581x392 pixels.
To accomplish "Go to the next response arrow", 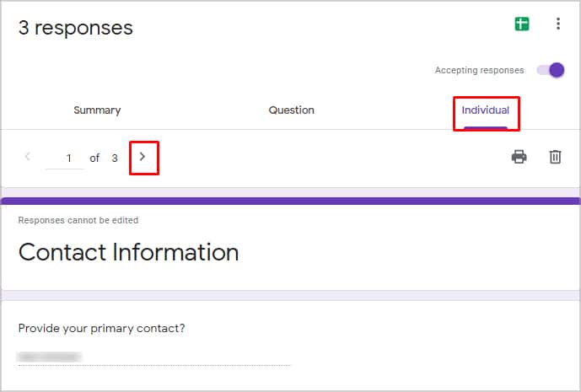I will pyautogui.click(x=143, y=157).
